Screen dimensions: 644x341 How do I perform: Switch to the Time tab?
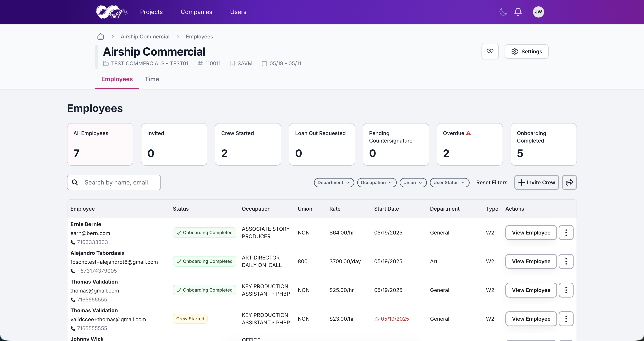[152, 79]
